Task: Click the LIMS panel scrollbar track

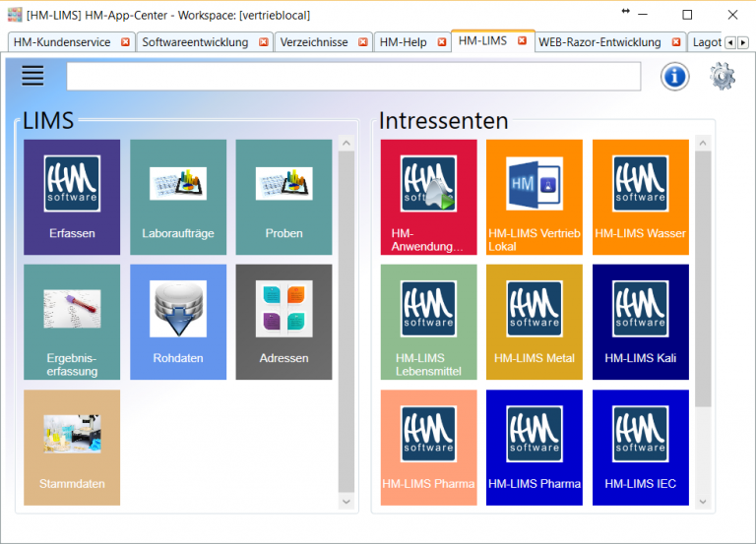Action: pos(346,322)
